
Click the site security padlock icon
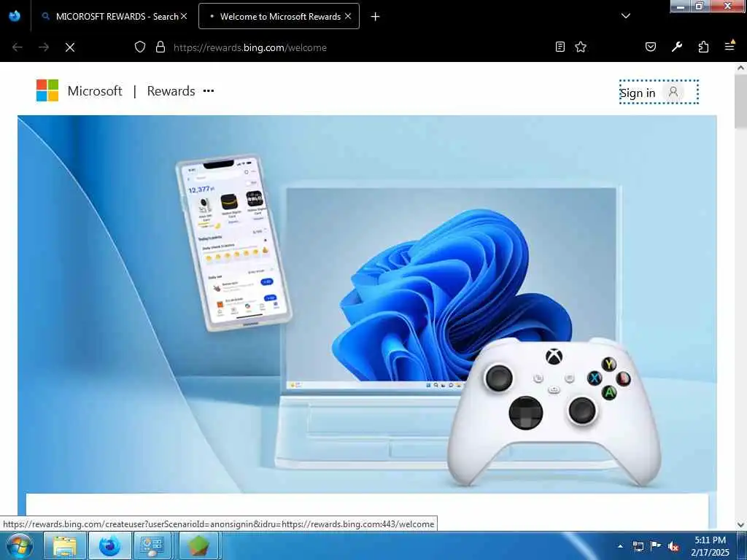tap(160, 47)
